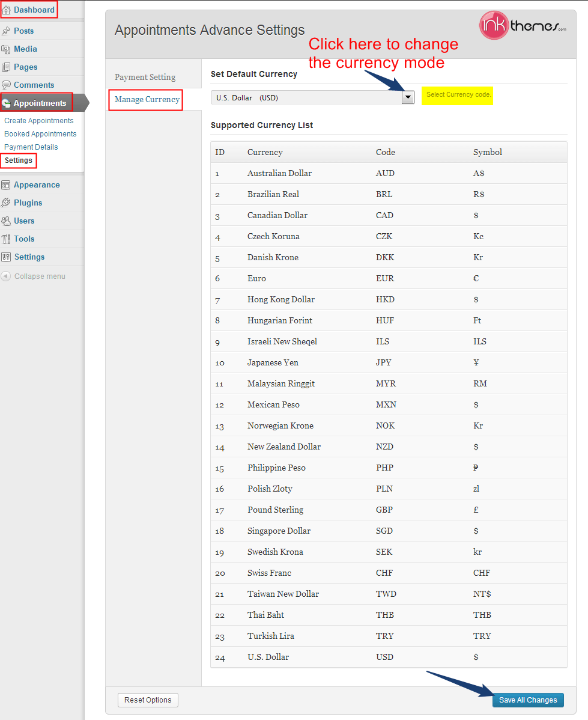Click the Pages document icon
Viewport: 588px width, 720px height.
[x=6, y=67]
